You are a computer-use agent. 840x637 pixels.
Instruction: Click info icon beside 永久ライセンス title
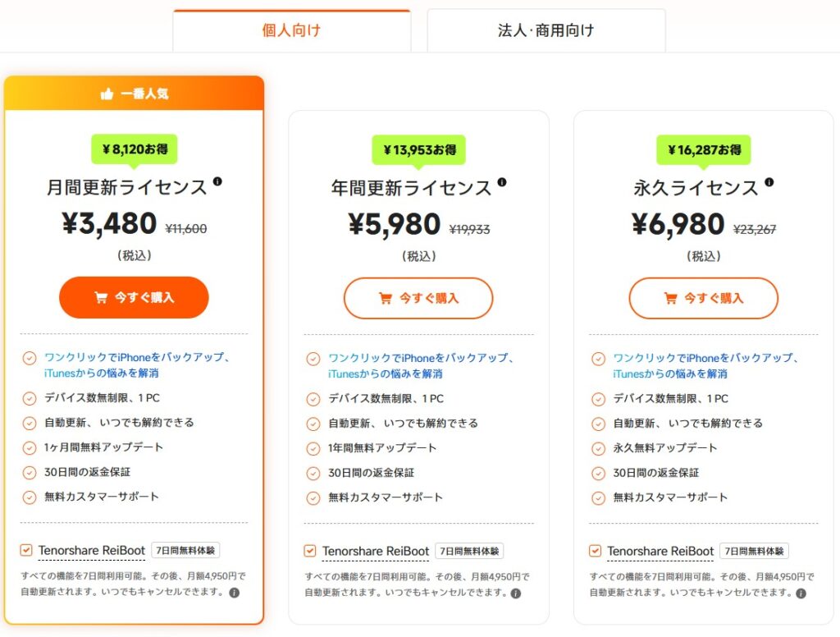coord(769,182)
